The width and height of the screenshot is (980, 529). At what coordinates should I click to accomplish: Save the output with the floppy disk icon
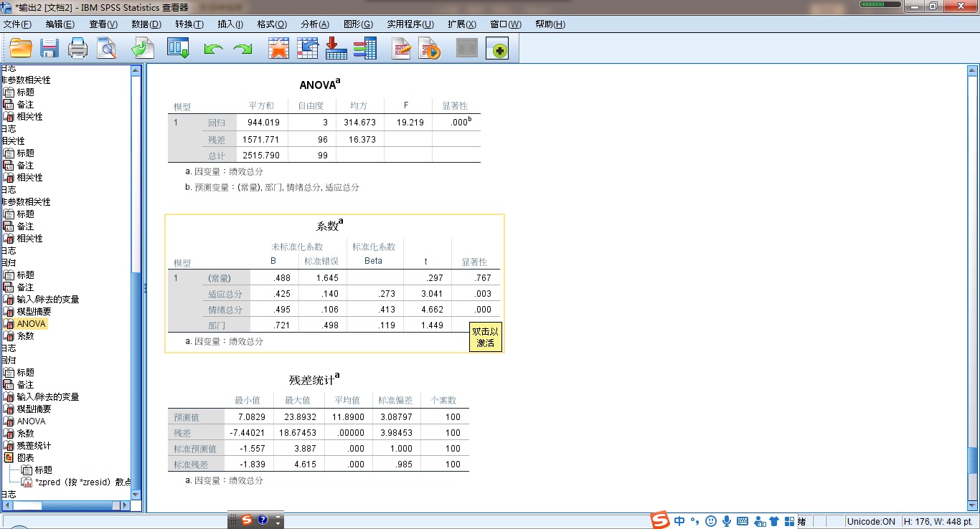click(49, 49)
